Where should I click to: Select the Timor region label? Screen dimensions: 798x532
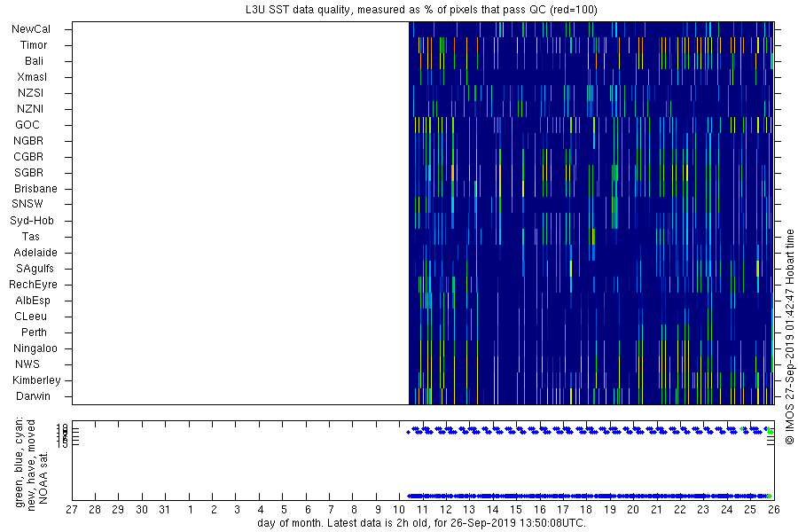tap(34, 45)
